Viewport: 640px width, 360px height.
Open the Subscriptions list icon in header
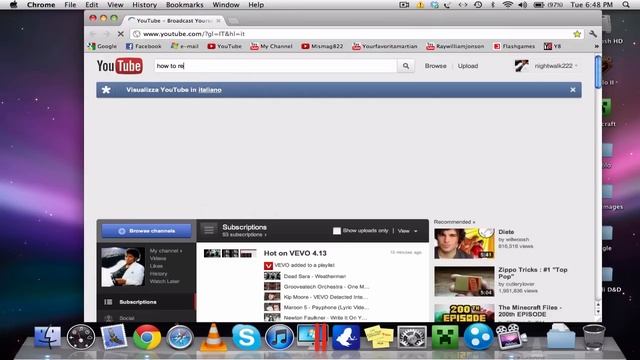pyautogui.click(x=209, y=230)
